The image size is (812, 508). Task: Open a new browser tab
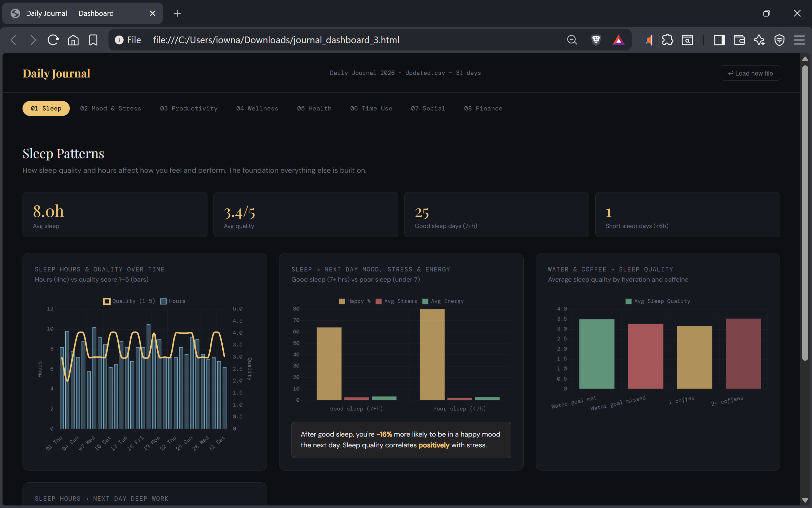coord(177,13)
